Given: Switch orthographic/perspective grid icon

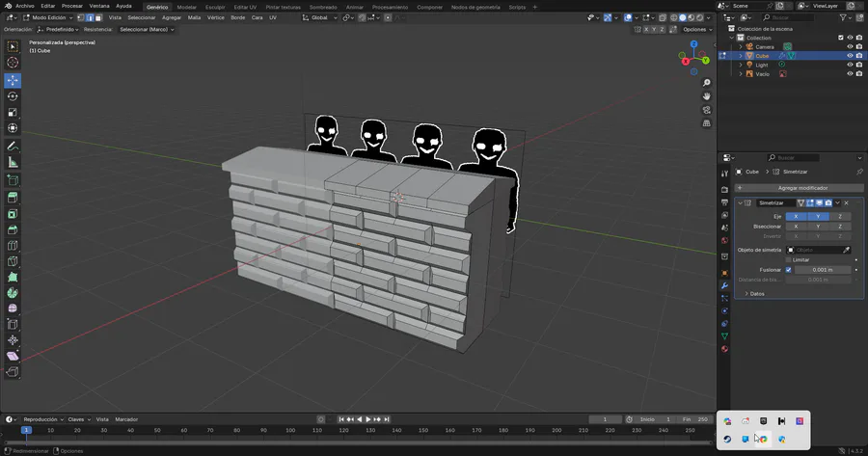Looking at the screenshot, I should (706, 123).
